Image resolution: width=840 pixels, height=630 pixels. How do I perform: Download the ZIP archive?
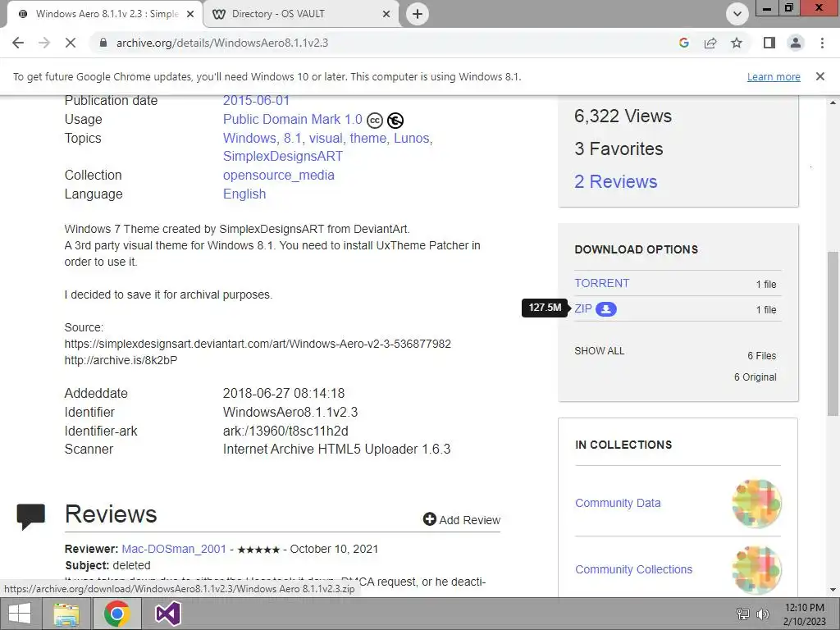tap(583, 308)
